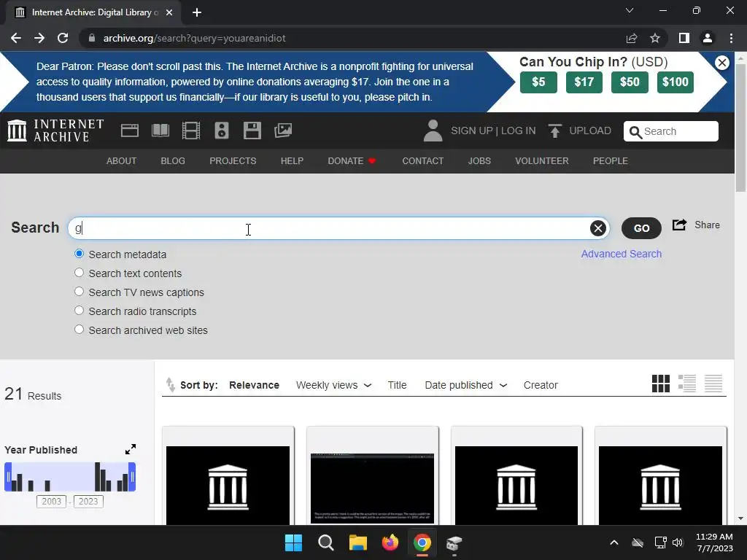Open the Images icon in top nav

pyautogui.click(x=283, y=131)
